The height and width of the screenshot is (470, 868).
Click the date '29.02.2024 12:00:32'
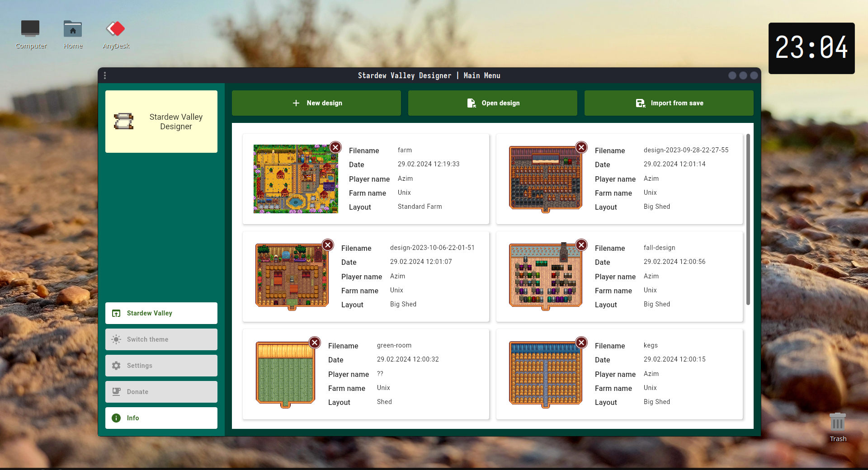point(408,359)
